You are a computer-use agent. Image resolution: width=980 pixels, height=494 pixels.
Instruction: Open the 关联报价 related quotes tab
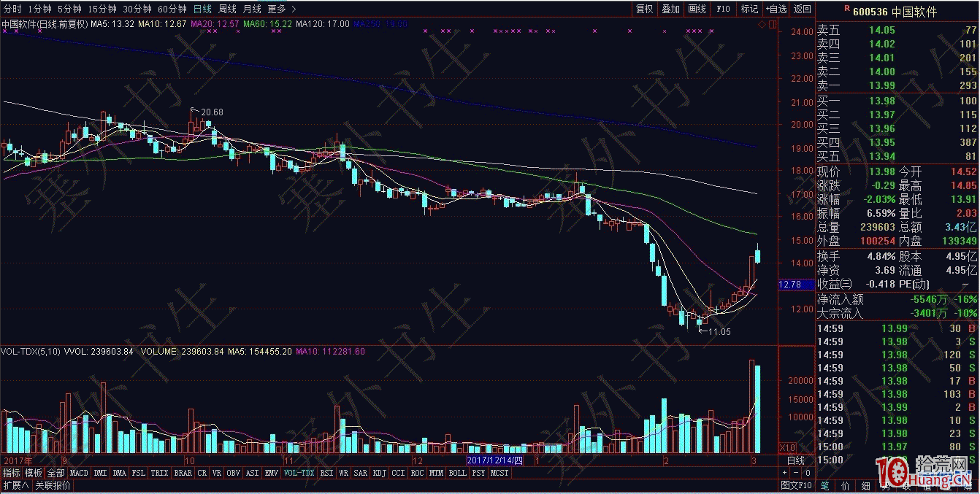tap(53, 485)
